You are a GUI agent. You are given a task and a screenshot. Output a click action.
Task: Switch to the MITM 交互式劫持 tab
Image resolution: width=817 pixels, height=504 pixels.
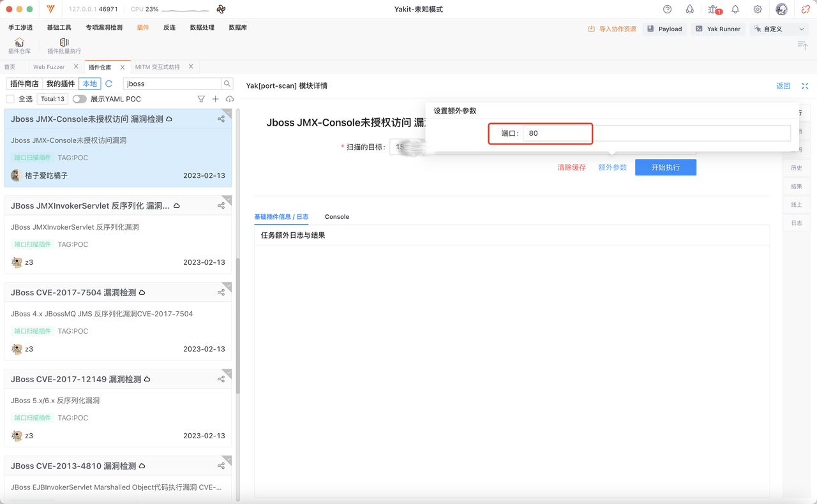tap(158, 67)
